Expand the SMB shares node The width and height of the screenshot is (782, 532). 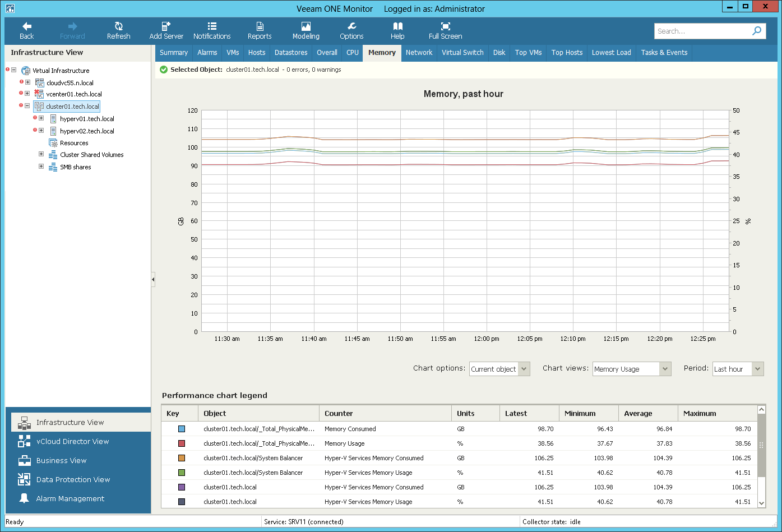[x=41, y=166]
